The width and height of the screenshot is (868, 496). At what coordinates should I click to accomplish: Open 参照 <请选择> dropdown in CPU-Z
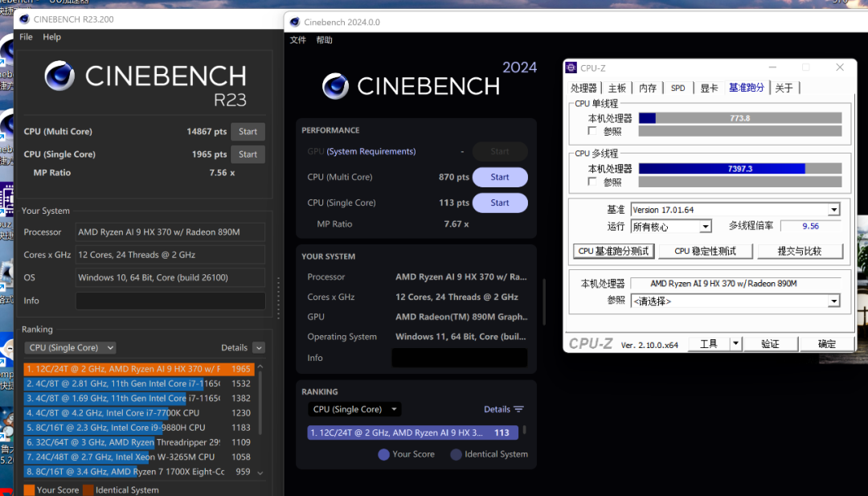pos(735,301)
